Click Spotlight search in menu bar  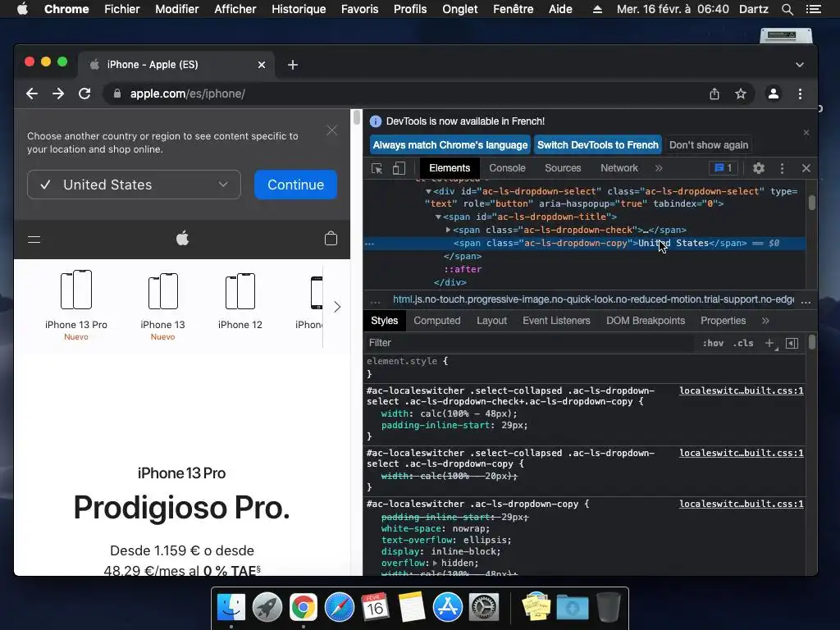[x=787, y=9]
